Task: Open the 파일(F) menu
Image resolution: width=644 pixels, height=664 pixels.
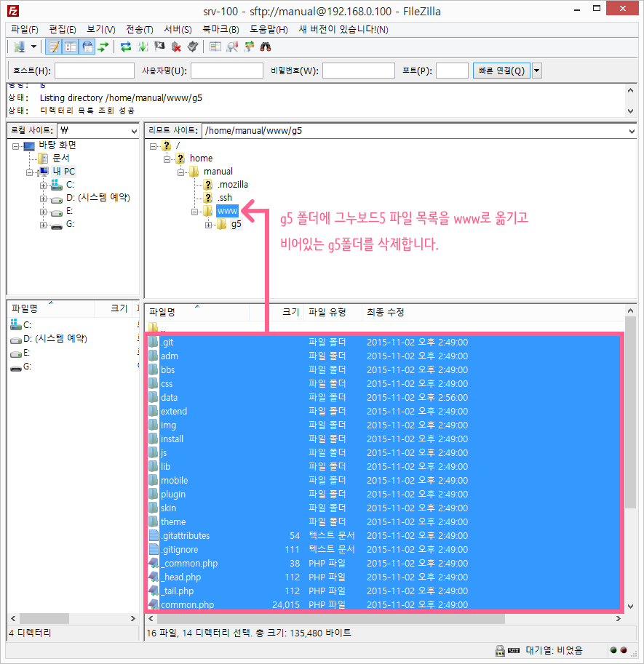Action: tap(25, 29)
